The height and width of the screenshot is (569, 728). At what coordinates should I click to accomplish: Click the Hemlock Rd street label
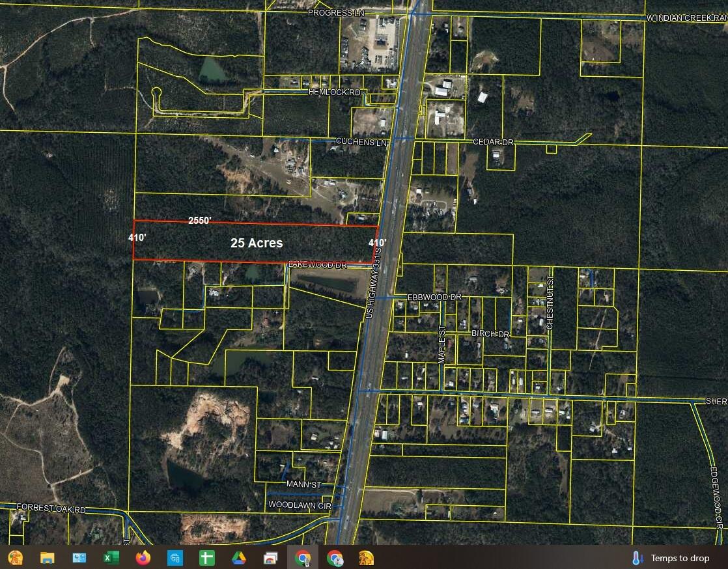tap(335, 92)
